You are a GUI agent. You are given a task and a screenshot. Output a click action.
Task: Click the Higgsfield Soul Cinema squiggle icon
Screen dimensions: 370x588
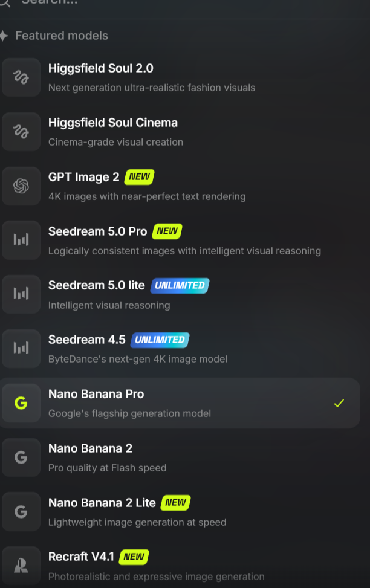pyautogui.click(x=21, y=132)
